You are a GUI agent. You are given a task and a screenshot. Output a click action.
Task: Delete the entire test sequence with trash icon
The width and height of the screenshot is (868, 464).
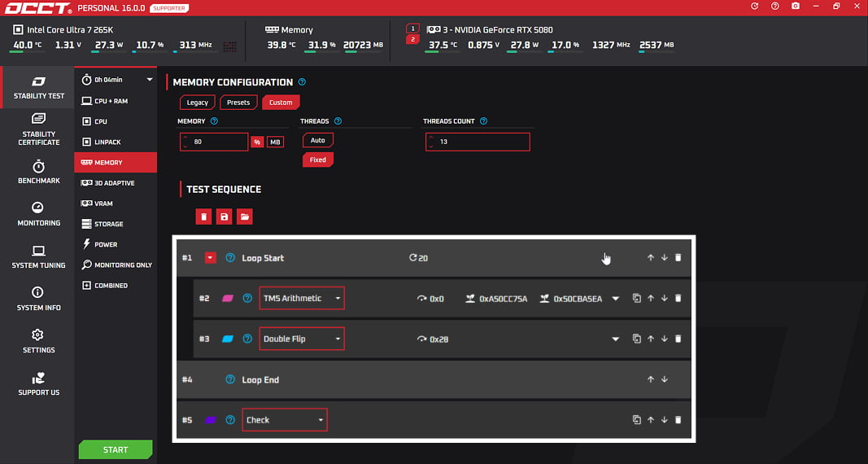pos(203,217)
